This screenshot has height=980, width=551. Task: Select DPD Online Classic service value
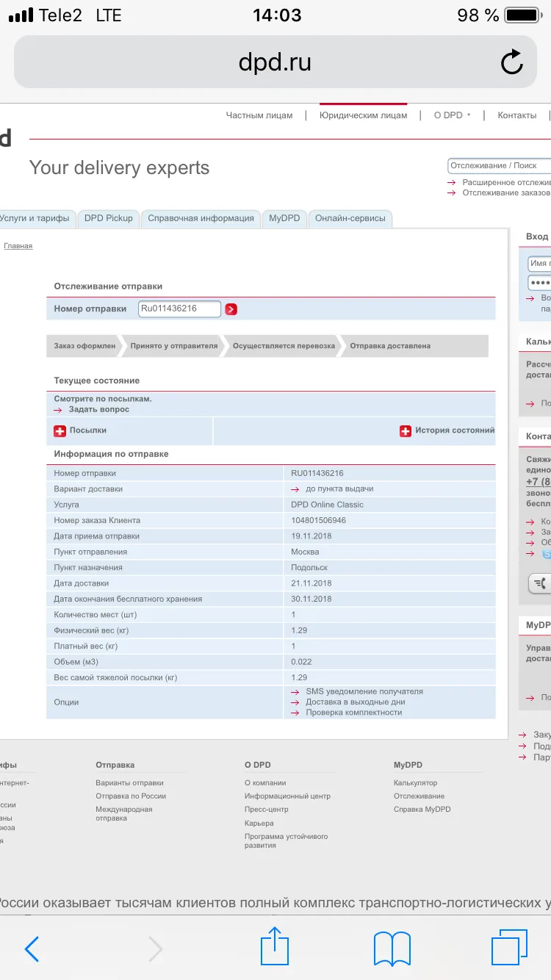click(327, 505)
